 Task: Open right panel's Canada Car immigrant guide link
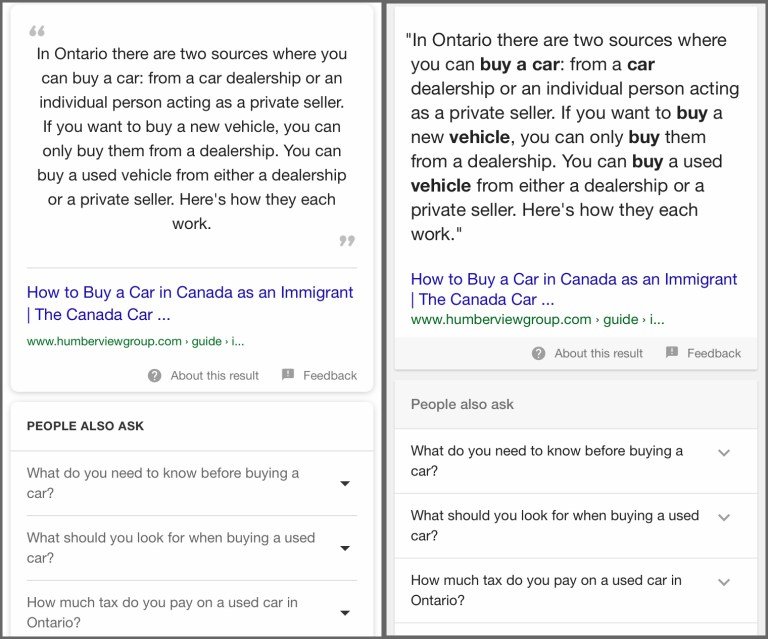coord(573,289)
